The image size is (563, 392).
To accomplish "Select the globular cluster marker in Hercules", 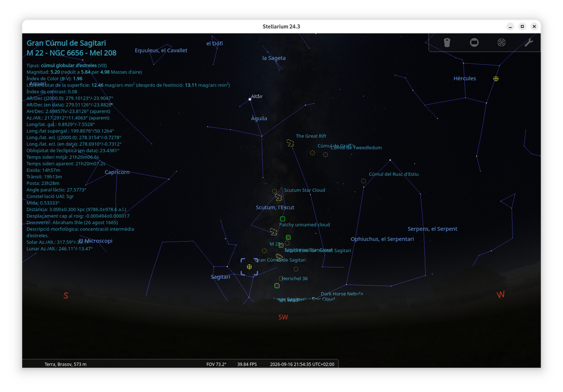I will 496,79.
